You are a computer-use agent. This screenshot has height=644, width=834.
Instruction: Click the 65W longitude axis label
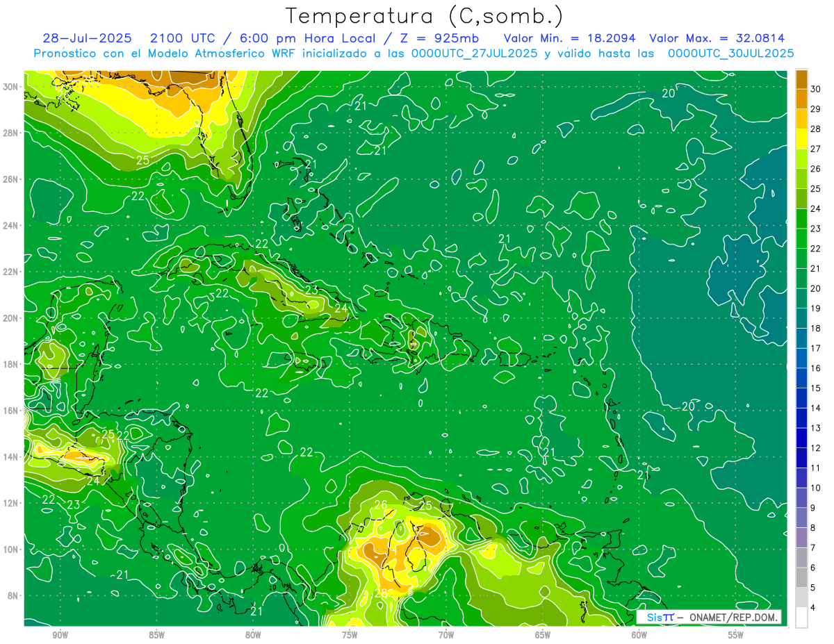click(x=543, y=635)
